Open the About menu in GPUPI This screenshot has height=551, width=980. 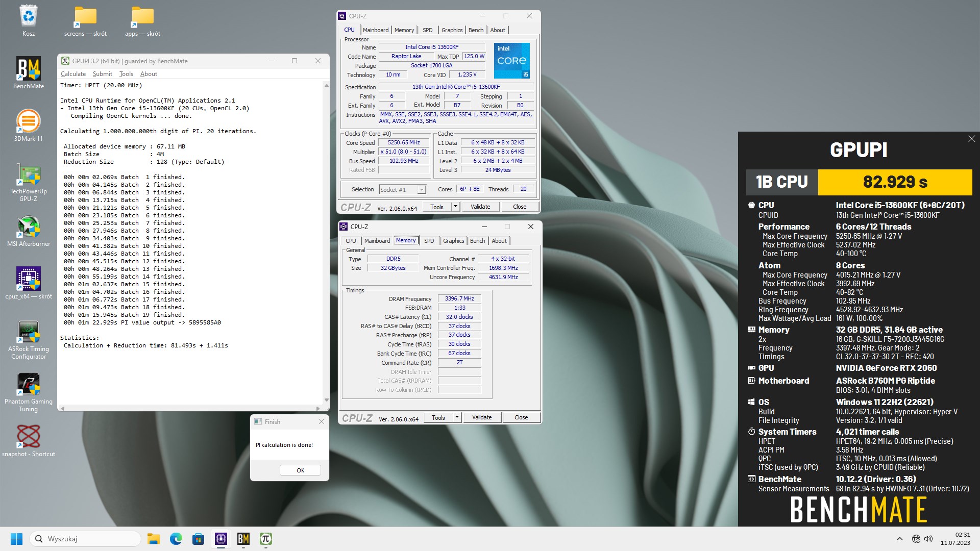pos(149,74)
